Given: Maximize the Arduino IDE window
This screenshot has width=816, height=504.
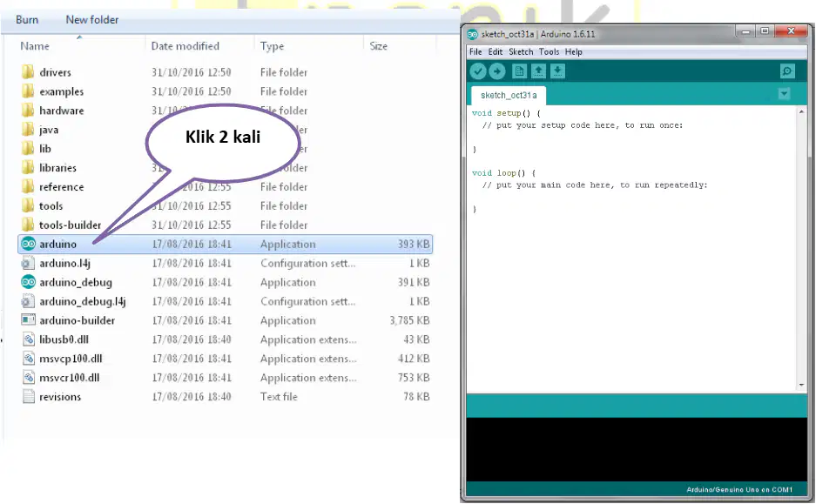Looking at the screenshot, I should click(765, 31).
